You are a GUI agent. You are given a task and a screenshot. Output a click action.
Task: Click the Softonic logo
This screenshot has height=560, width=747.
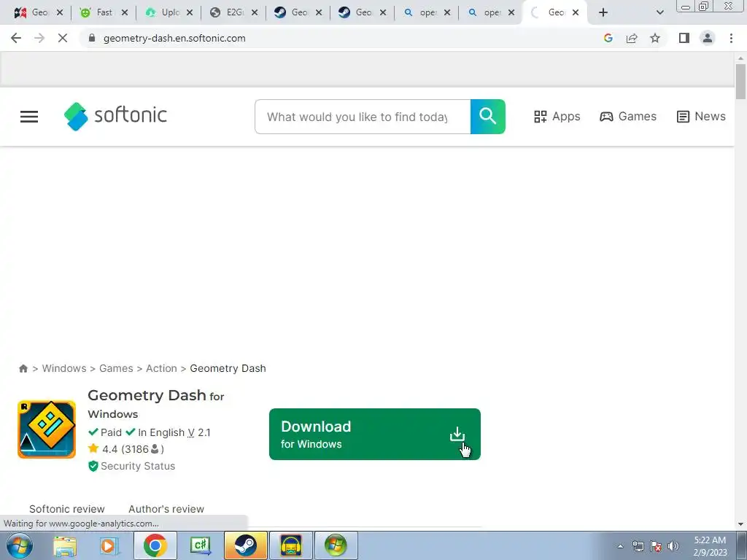(x=115, y=116)
